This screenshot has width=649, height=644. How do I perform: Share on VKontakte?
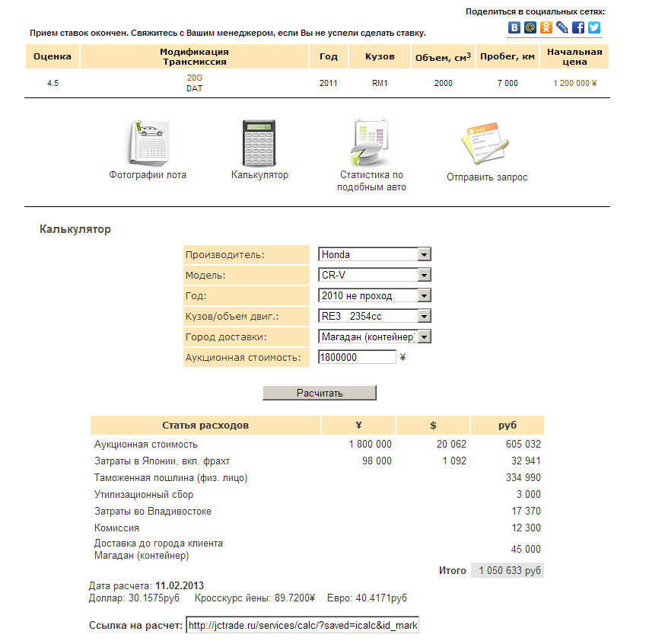[x=515, y=27]
